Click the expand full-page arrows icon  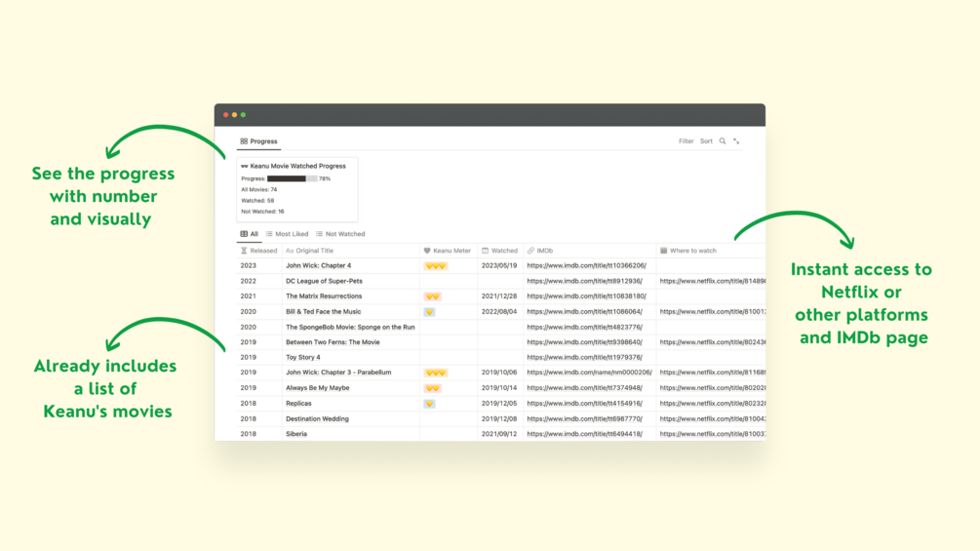tap(736, 141)
